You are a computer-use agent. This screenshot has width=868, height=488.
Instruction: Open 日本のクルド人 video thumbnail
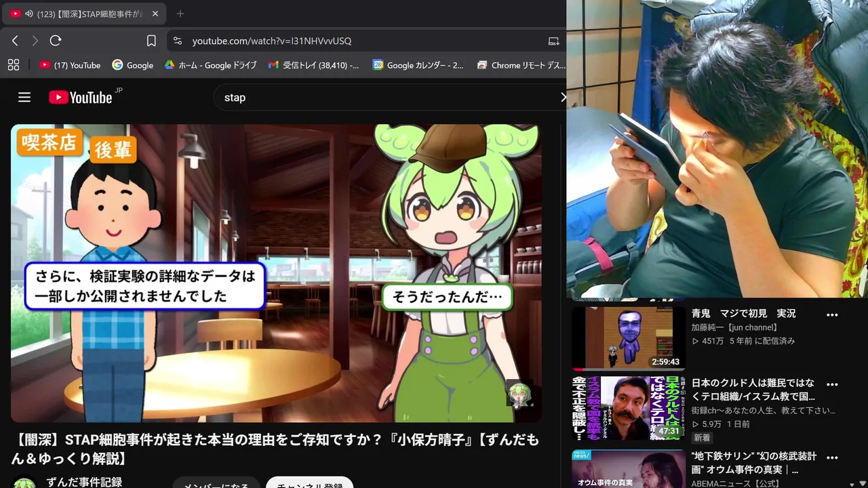coord(629,408)
